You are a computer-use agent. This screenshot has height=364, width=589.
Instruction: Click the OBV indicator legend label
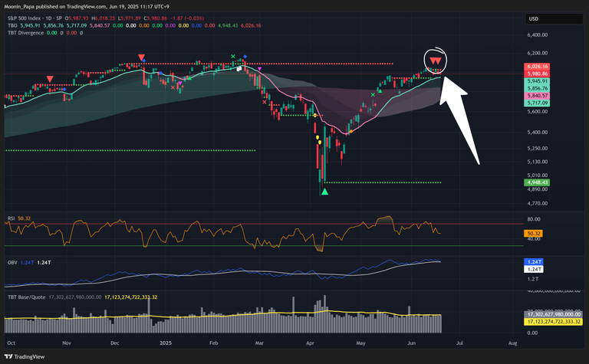pyautogui.click(x=12, y=263)
